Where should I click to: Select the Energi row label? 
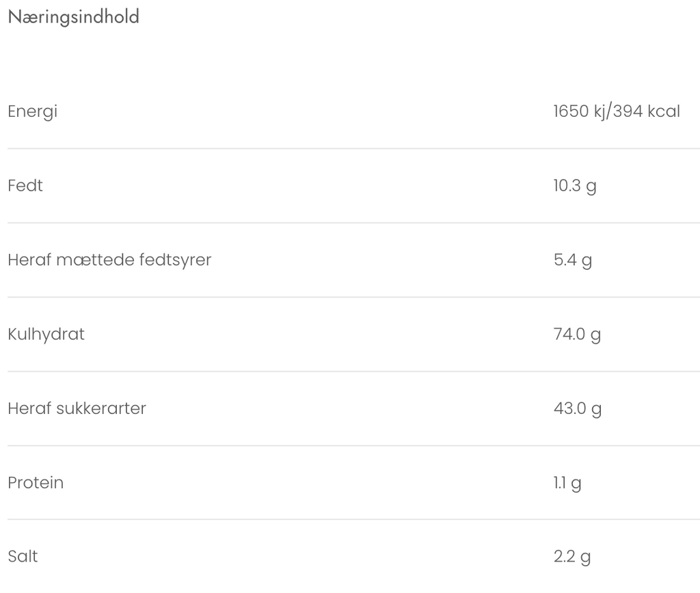coord(32,111)
